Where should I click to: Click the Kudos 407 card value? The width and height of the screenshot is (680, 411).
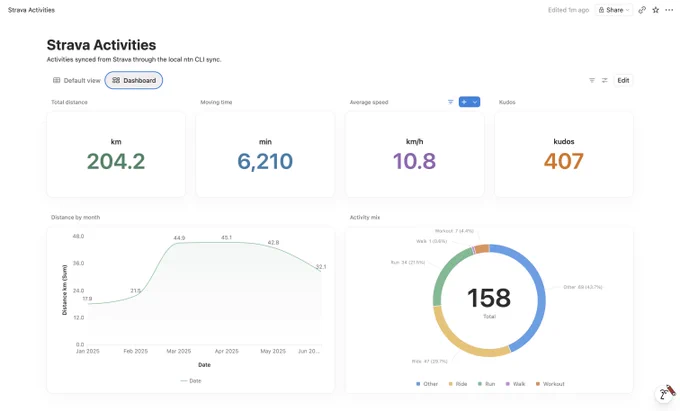coord(564,161)
